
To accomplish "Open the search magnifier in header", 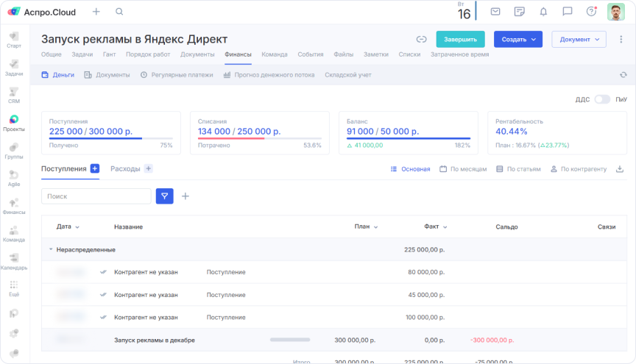I will pyautogui.click(x=119, y=12).
